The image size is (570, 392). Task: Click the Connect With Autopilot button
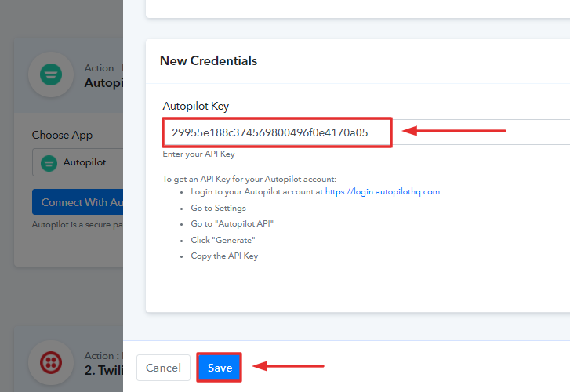(x=78, y=201)
